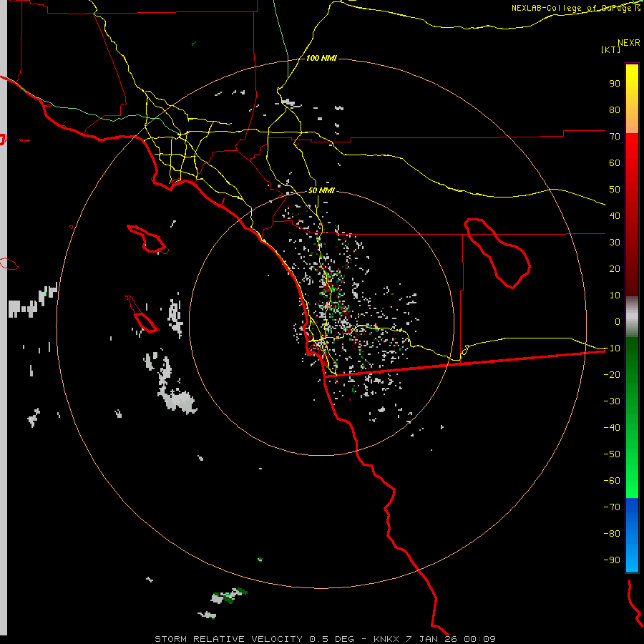Click the positive "10" scale value
The image size is (644, 644).
point(615,296)
